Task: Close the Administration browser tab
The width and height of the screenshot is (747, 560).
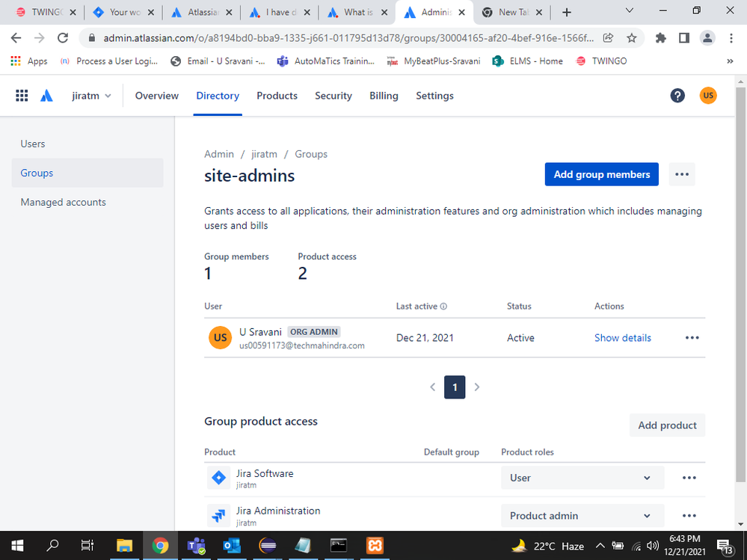Action: tap(461, 13)
